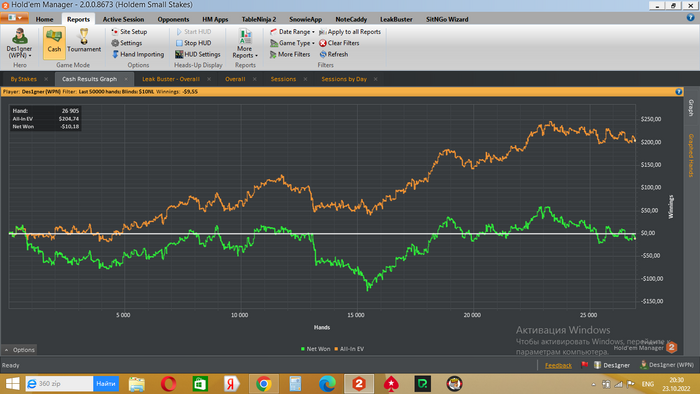Switch to Sessions by Day tab

(x=344, y=79)
